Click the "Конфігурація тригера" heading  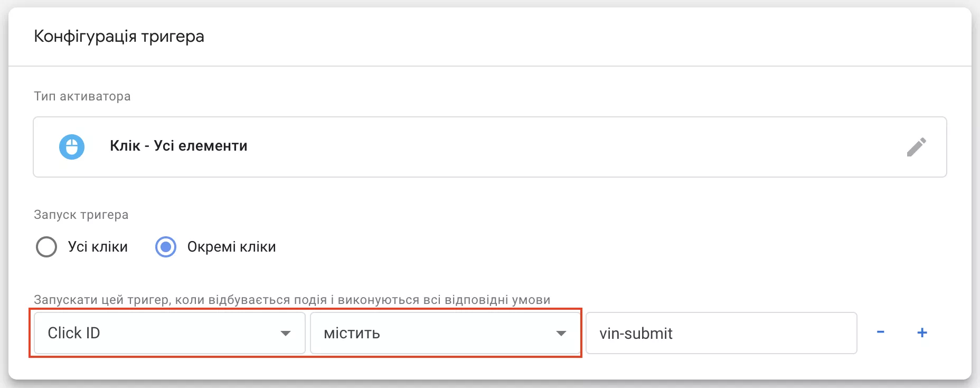pos(119,36)
